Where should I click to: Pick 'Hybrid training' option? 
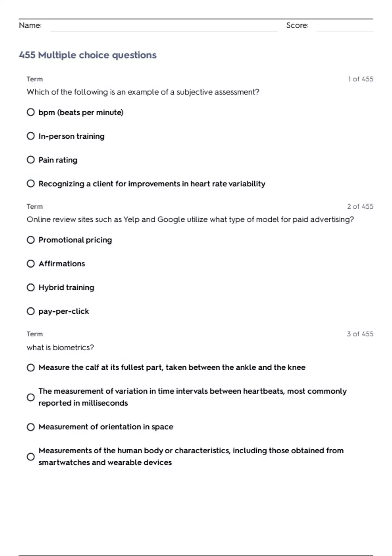(x=31, y=287)
